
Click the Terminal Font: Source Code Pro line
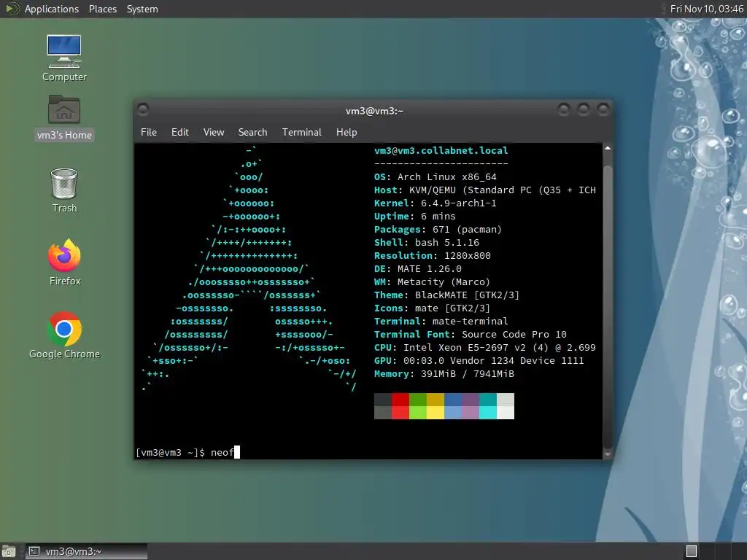pos(471,334)
